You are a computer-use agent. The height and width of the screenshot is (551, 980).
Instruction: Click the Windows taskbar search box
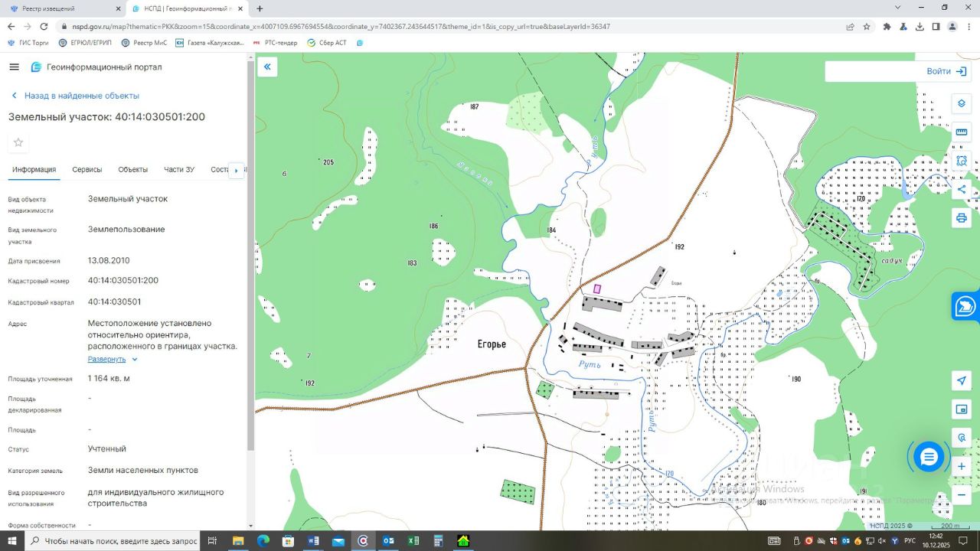(112, 541)
